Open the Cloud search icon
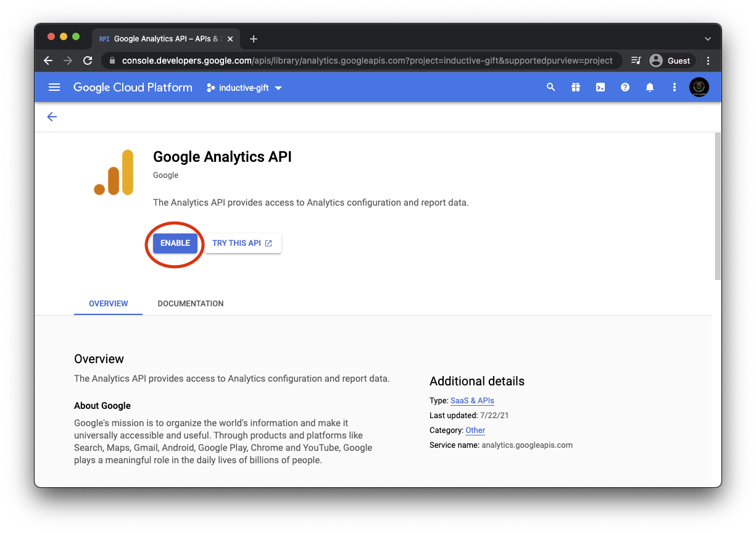This screenshot has width=756, height=533. point(551,88)
